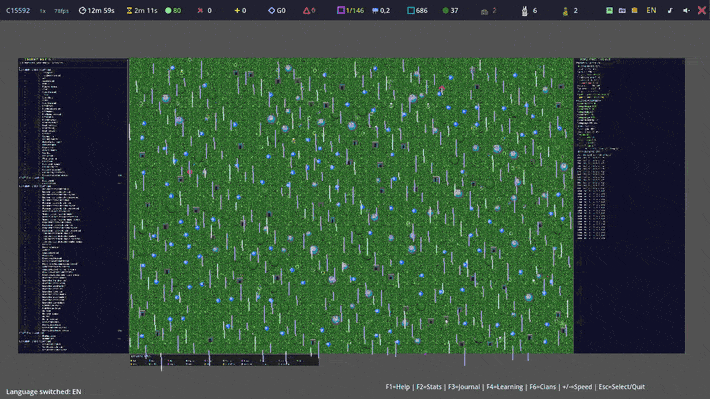Screen dimensions: 710x399
Task: Click the 78fps indicator
Action: pyautogui.click(x=62, y=11)
